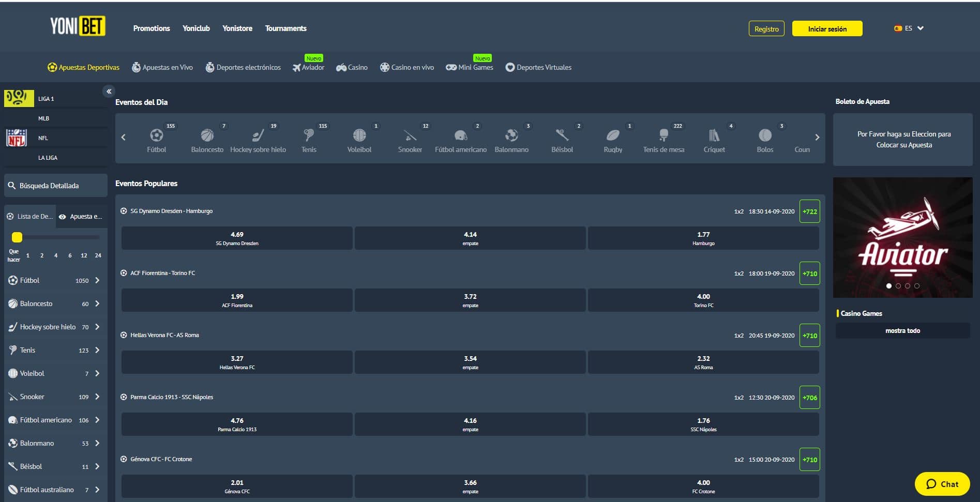The height and width of the screenshot is (502, 980).
Task: Click the Fútbol icon in Eventos del Dia
Action: coord(156,135)
